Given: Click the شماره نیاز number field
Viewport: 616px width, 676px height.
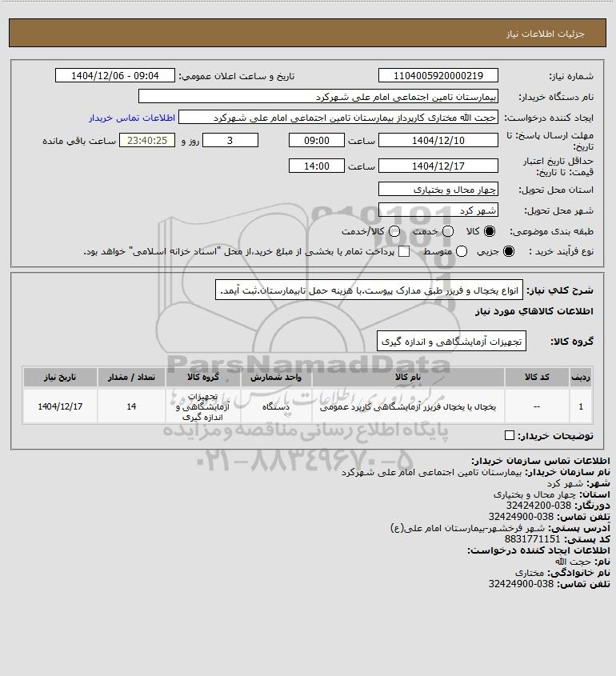Looking at the screenshot, I should (x=438, y=75).
